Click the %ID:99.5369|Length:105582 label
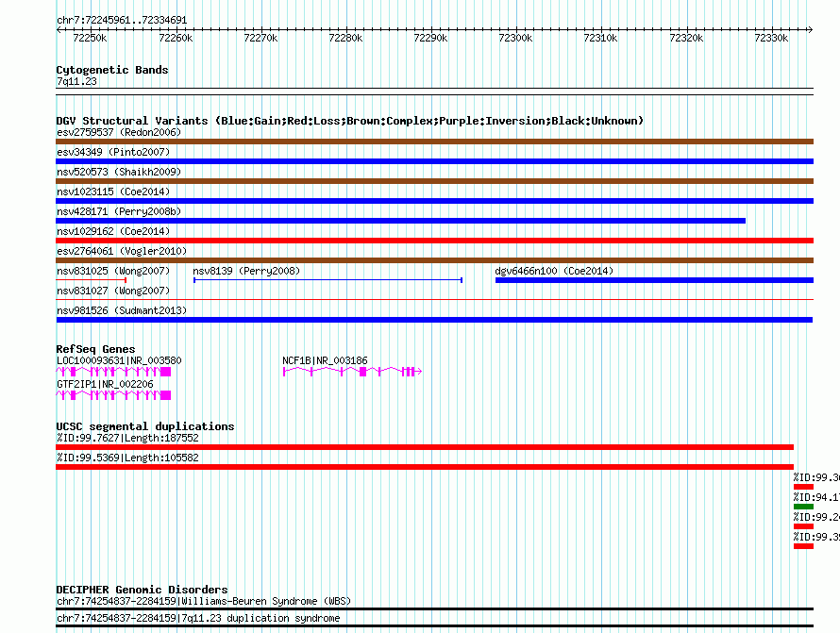The width and height of the screenshot is (840, 633). coord(127,458)
